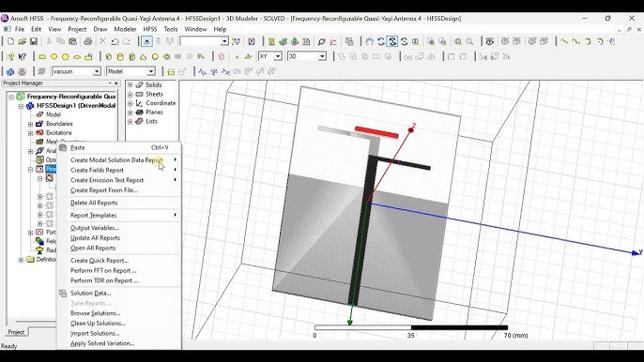Screen dimensions: 644x362
Task: Draw a rectangle with the rectangle tool
Action: [42, 56]
